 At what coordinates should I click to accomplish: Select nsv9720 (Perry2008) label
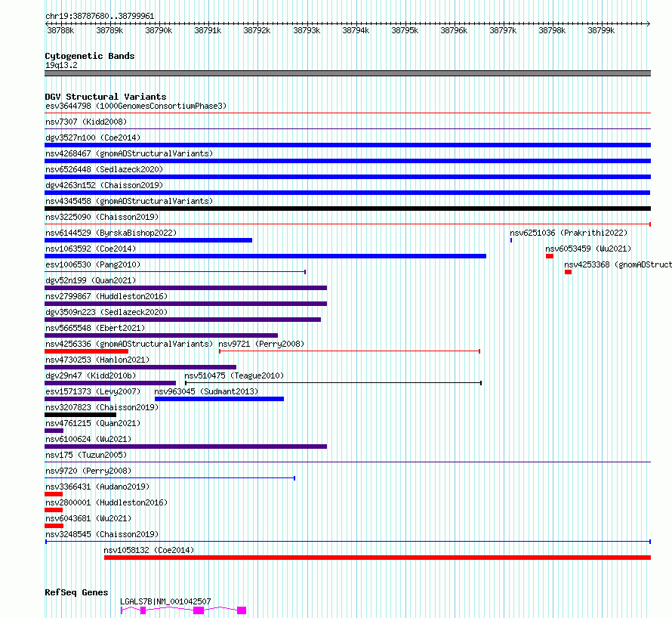[88, 471]
